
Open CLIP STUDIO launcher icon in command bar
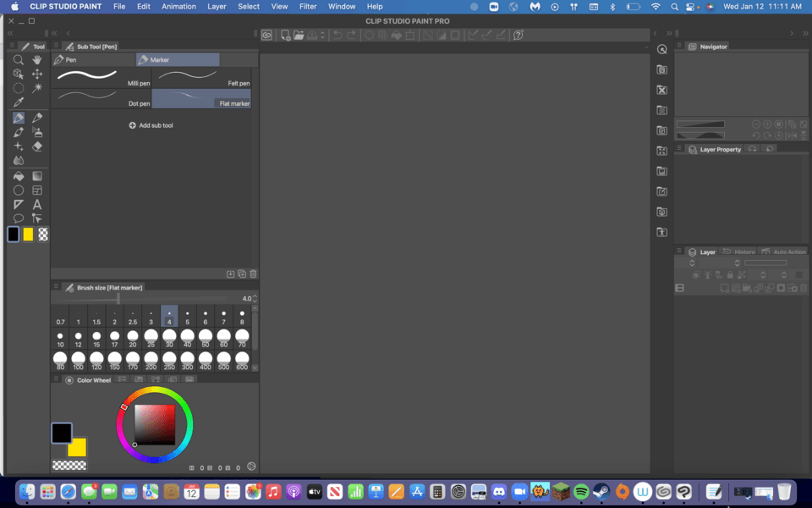pyautogui.click(x=266, y=36)
